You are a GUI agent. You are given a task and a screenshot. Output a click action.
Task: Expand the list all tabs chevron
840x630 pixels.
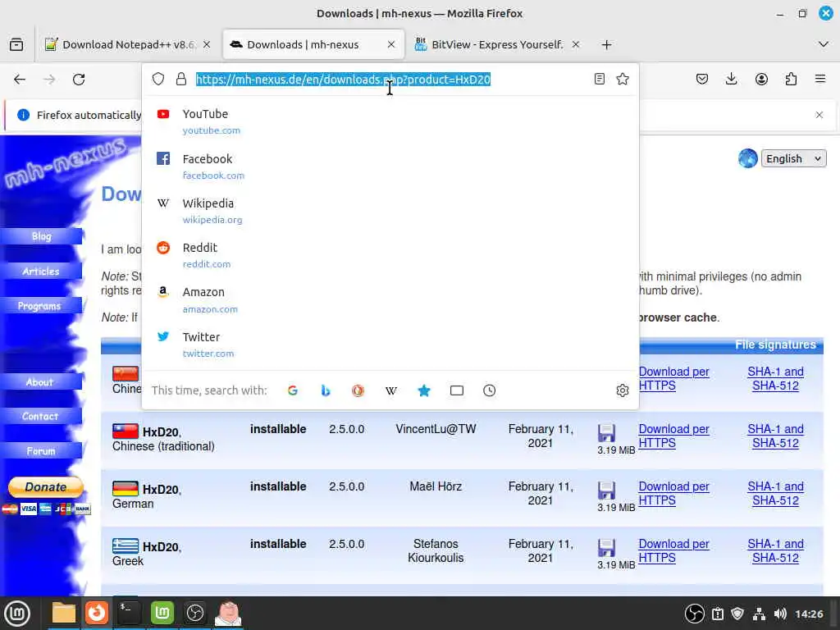[x=824, y=44]
